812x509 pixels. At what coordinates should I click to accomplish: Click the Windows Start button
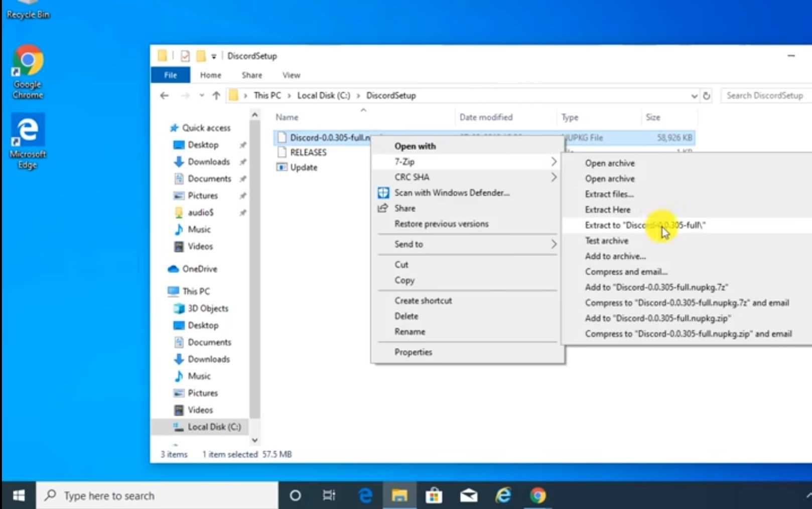coord(19,495)
